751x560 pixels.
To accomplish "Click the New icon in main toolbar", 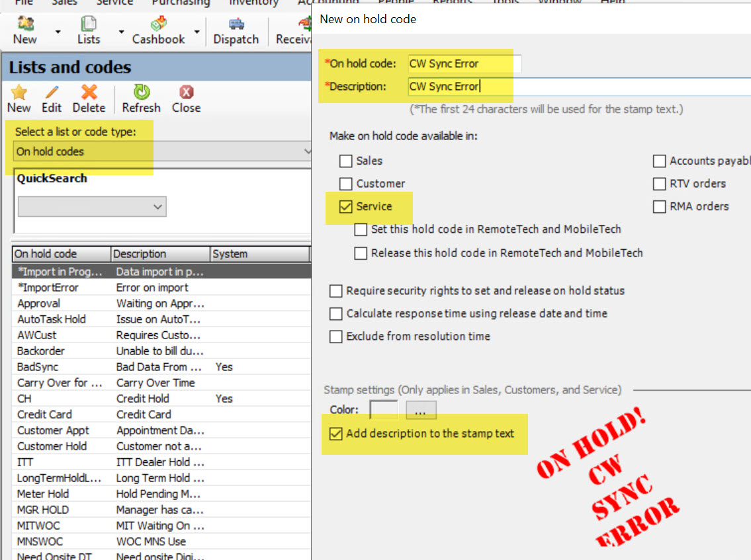I will (25, 30).
